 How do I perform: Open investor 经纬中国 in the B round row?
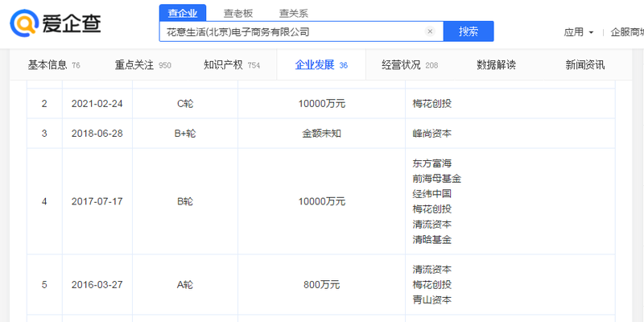(x=431, y=194)
